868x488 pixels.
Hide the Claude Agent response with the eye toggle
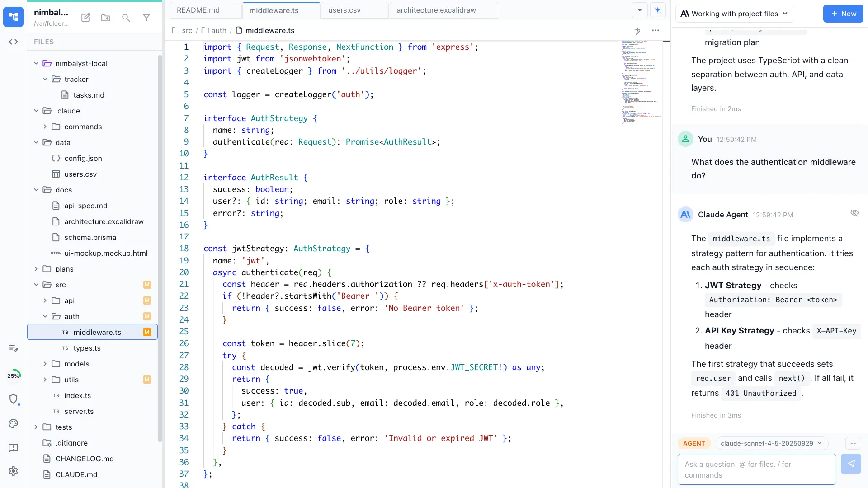point(855,213)
